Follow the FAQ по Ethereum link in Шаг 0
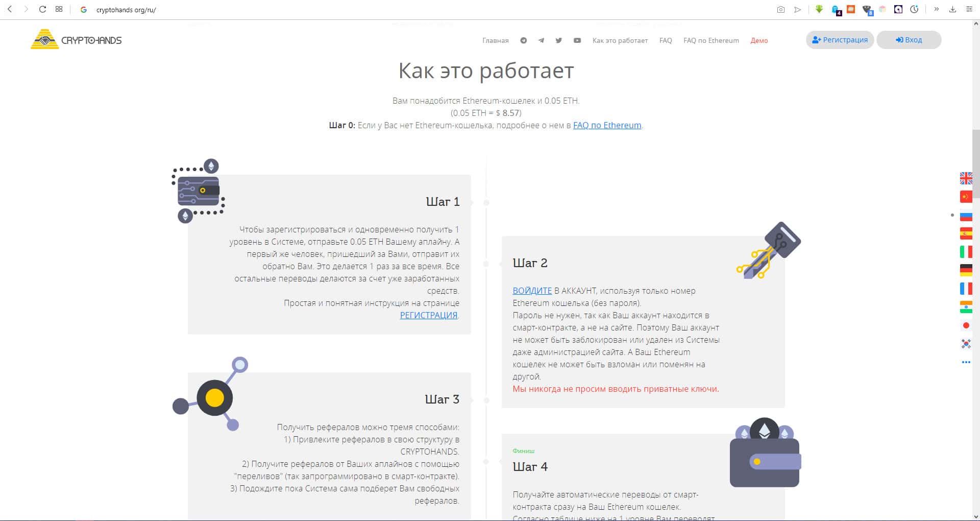 (x=607, y=125)
